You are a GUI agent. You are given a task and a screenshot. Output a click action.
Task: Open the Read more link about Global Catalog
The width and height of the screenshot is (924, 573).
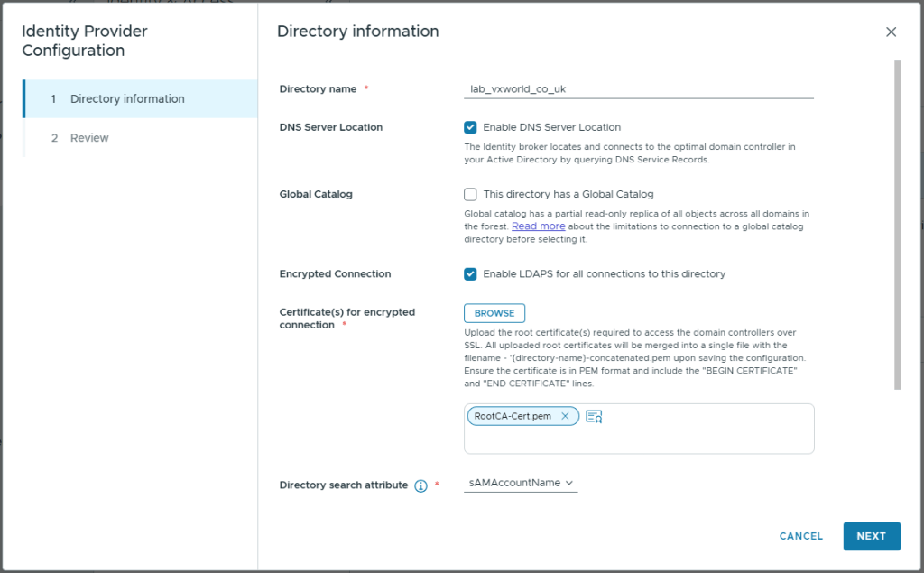(x=538, y=226)
